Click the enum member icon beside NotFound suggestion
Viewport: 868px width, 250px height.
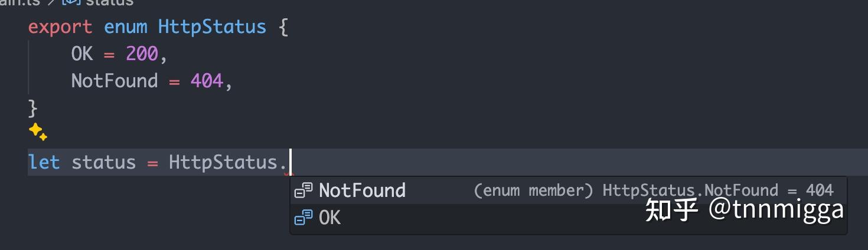click(x=303, y=190)
